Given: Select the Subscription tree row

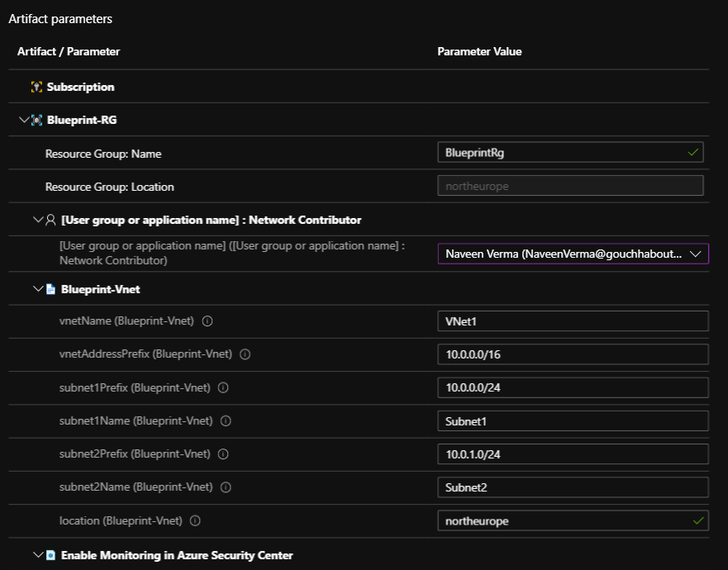Looking at the screenshot, I should click(80, 87).
